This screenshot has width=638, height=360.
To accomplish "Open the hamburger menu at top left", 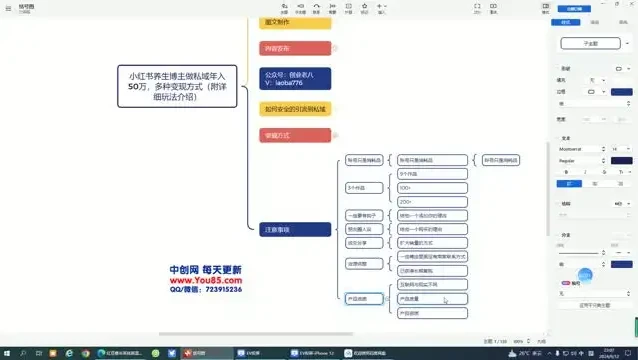I will tap(8, 8).
